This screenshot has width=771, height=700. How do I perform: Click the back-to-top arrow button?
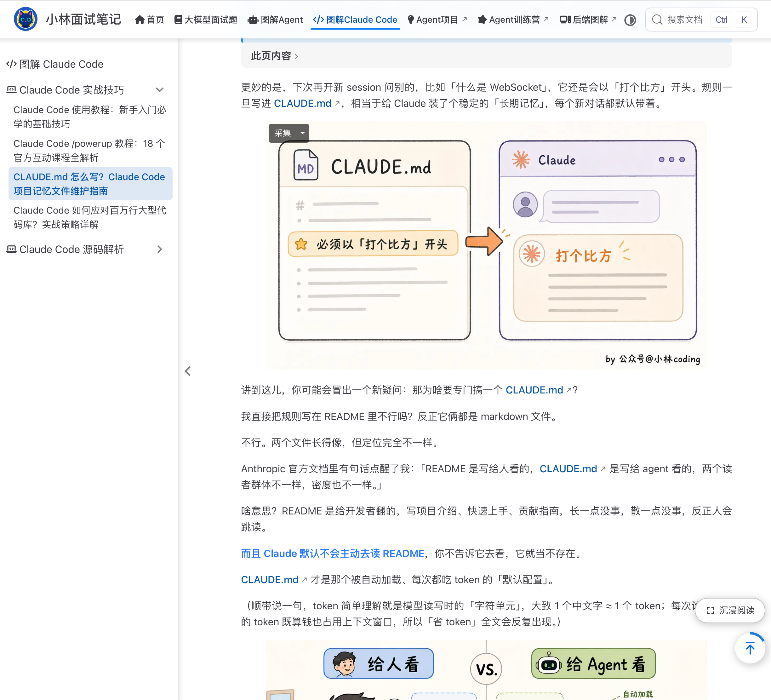coord(750,648)
